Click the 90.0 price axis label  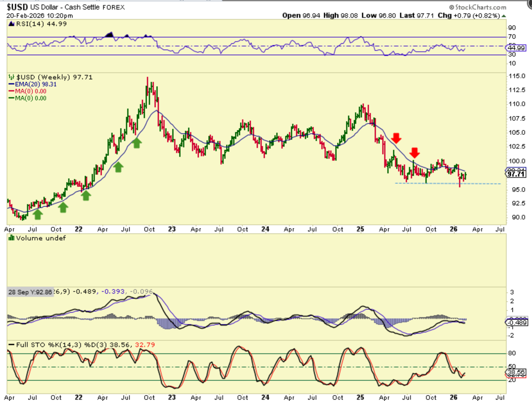518,217
